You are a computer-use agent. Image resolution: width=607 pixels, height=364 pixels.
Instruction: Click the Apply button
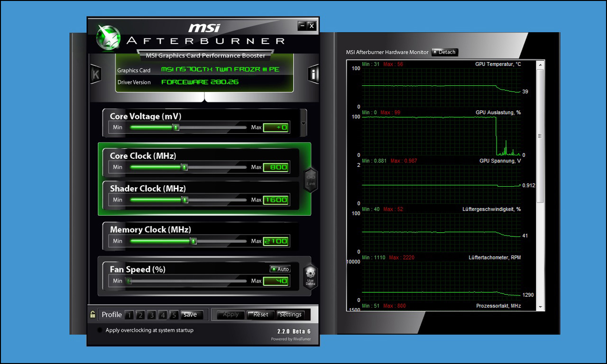231,315
